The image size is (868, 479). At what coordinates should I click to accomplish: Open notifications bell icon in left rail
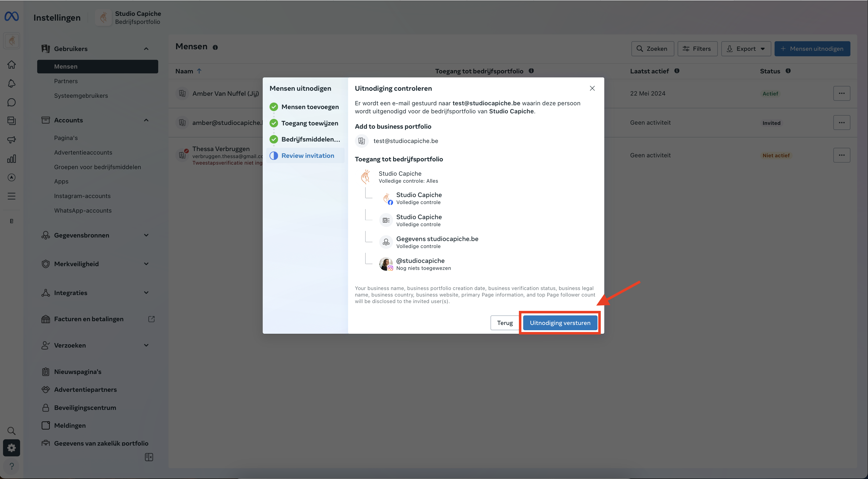(x=12, y=84)
